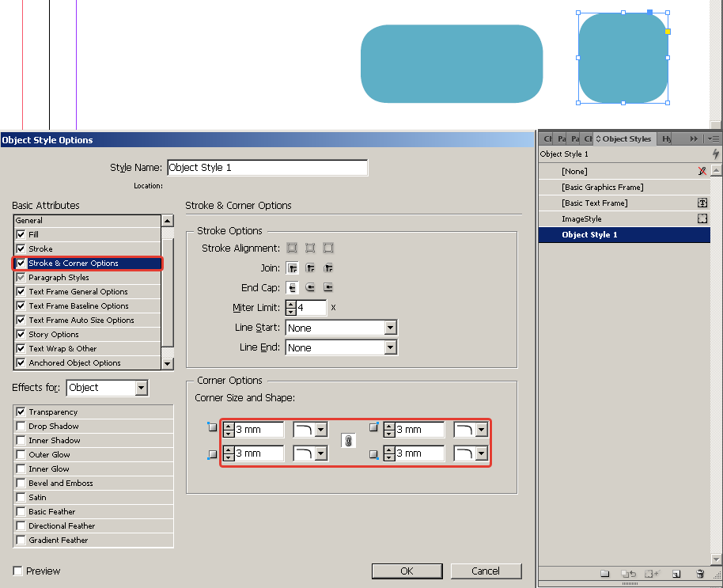Click the OK button

(x=407, y=571)
